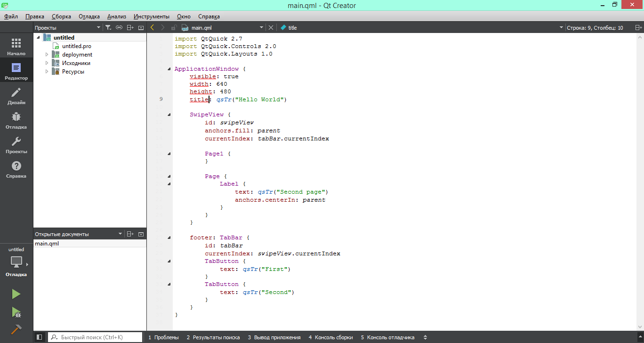Go back with yellow left arrow
644x343 pixels.
pos(152,28)
